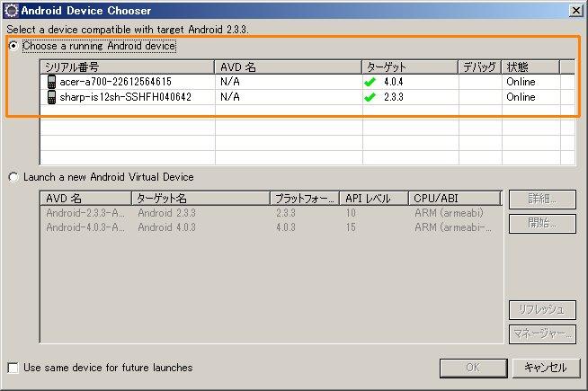Image resolution: width=588 pixels, height=391 pixels.
Task: Select AVD row Android-4.0.3-A...
Action: click(x=272, y=227)
